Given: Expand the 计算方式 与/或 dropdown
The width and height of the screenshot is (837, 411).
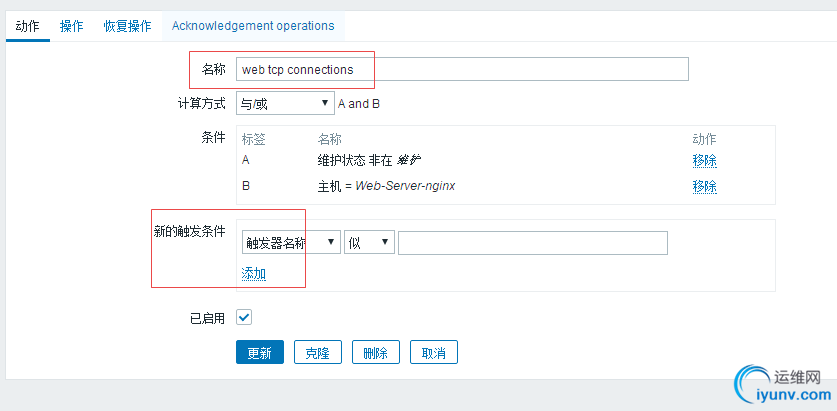Looking at the screenshot, I should [285, 103].
